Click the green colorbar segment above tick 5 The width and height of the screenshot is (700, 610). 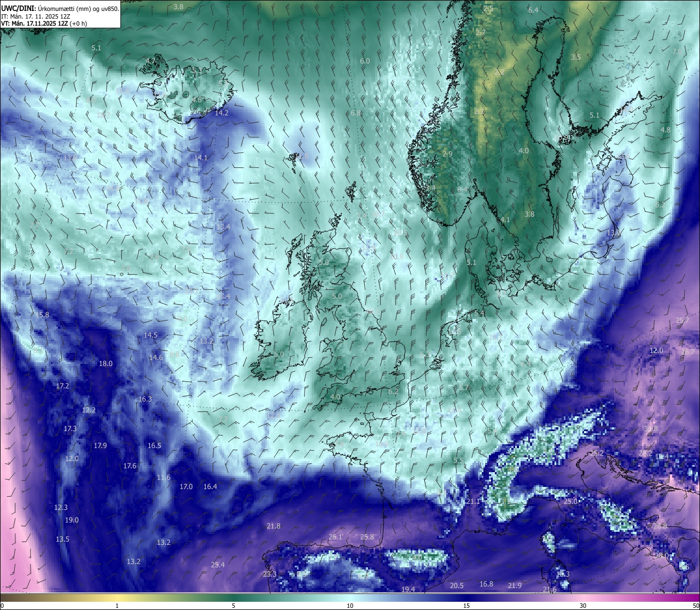coord(234,597)
